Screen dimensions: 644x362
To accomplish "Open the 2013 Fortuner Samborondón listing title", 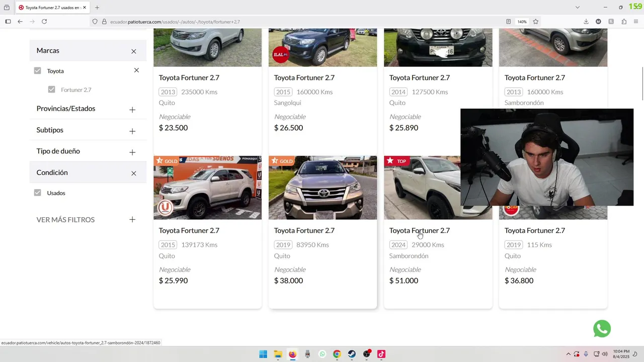I will [534, 77].
